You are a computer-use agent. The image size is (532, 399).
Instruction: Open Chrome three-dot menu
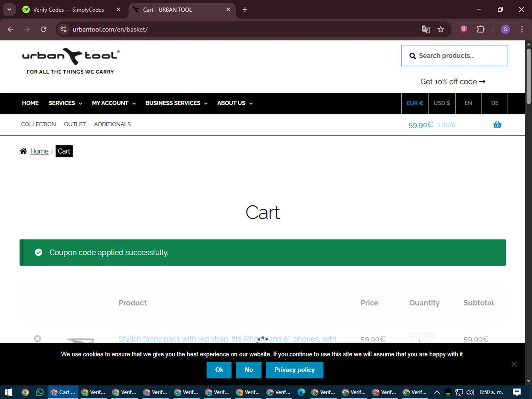522,29
